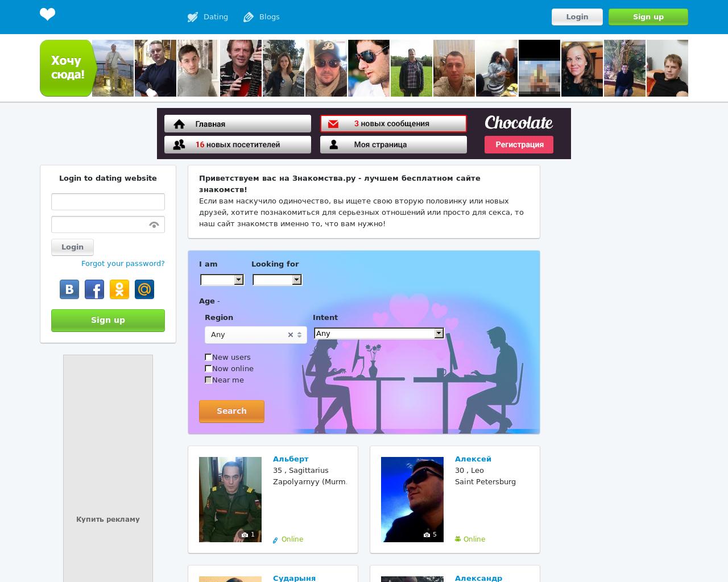The height and width of the screenshot is (582, 728).
Task: Open Альберт profile name link
Action: 291,459
